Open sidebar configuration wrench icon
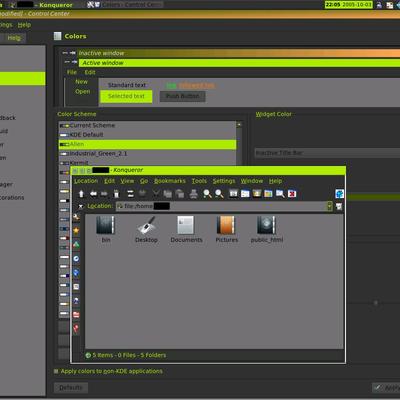The height and width of the screenshot is (400, 400). click(76, 217)
